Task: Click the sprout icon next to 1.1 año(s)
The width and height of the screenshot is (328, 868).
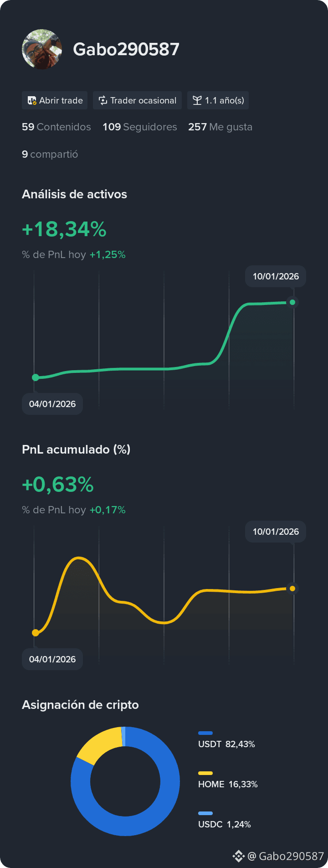Action: (x=197, y=100)
